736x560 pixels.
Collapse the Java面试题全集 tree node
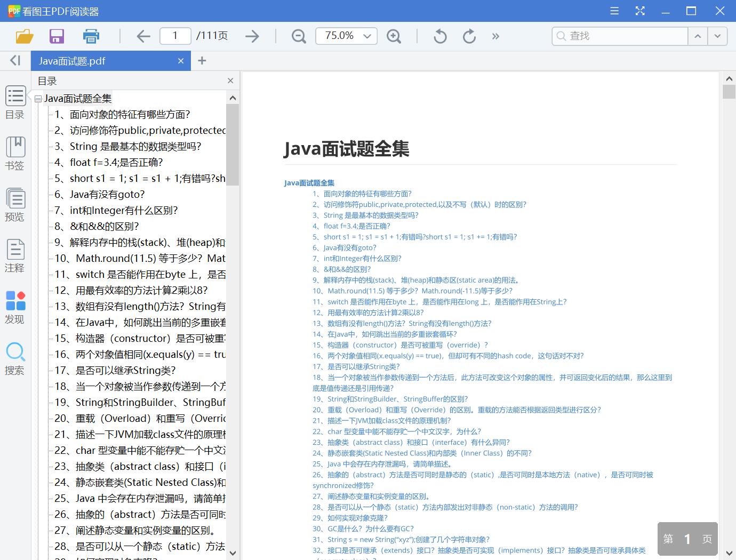point(38,99)
